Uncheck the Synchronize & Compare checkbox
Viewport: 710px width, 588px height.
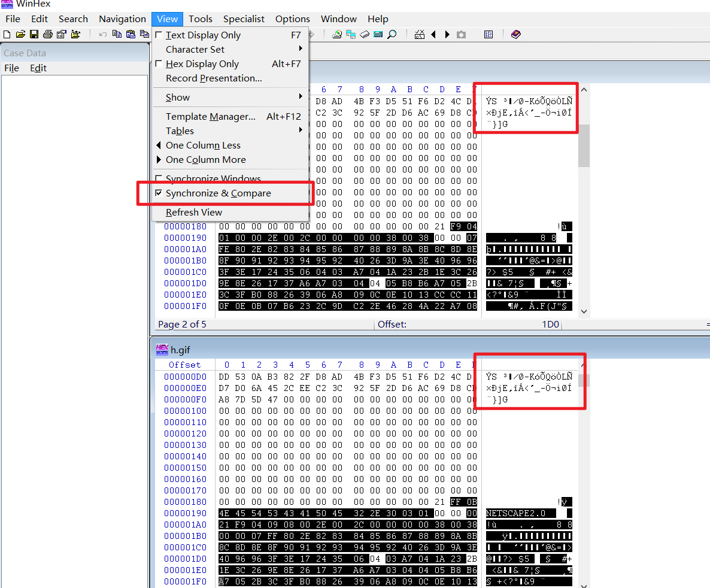pyautogui.click(x=159, y=193)
